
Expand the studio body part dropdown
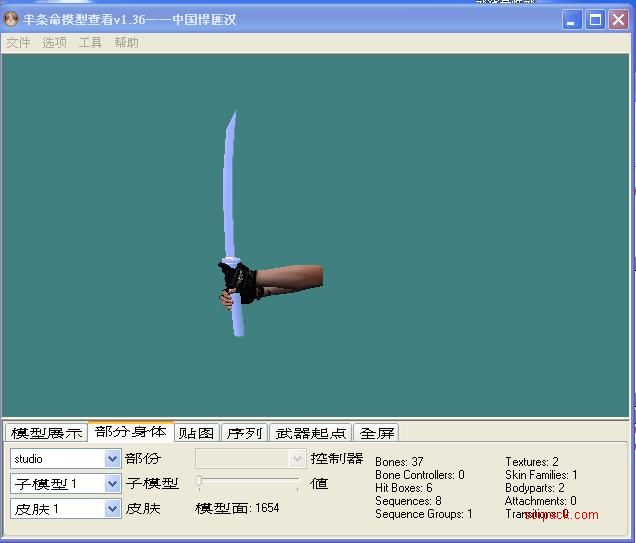click(x=112, y=459)
